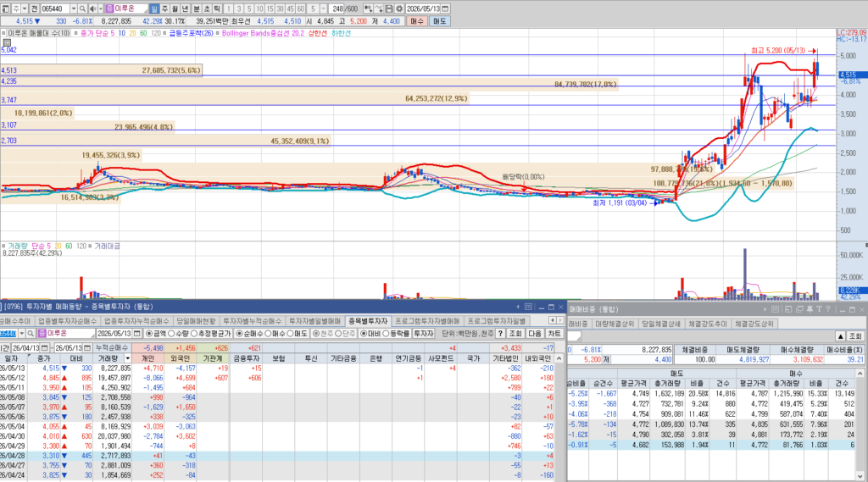
Task: Click the help ? icon in 매매비중 title bar
Action: click(828, 309)
